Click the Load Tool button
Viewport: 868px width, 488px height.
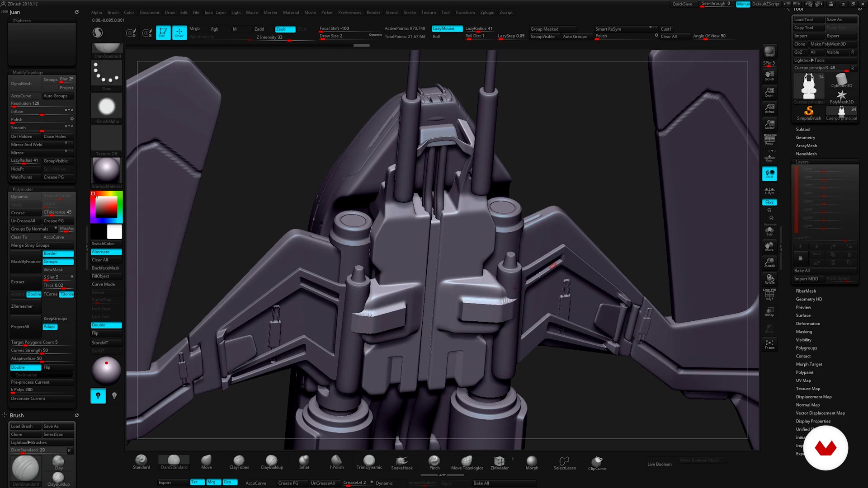(x=809, y=19)
